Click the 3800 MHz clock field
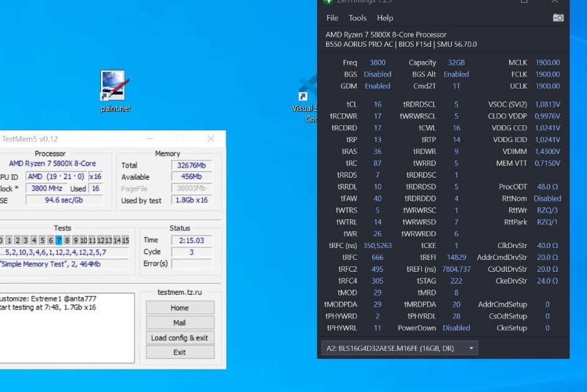The image size is (587, 392). click(x=46, y=188)
